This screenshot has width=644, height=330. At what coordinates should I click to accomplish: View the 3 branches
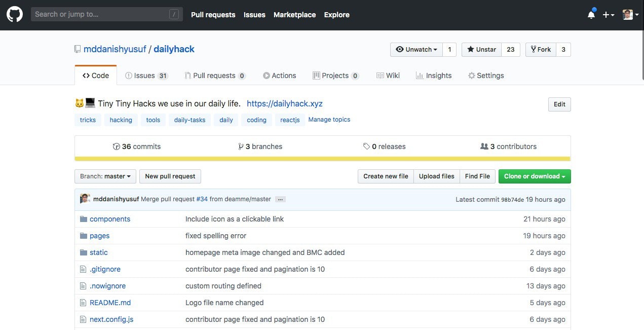pos(260,146)
